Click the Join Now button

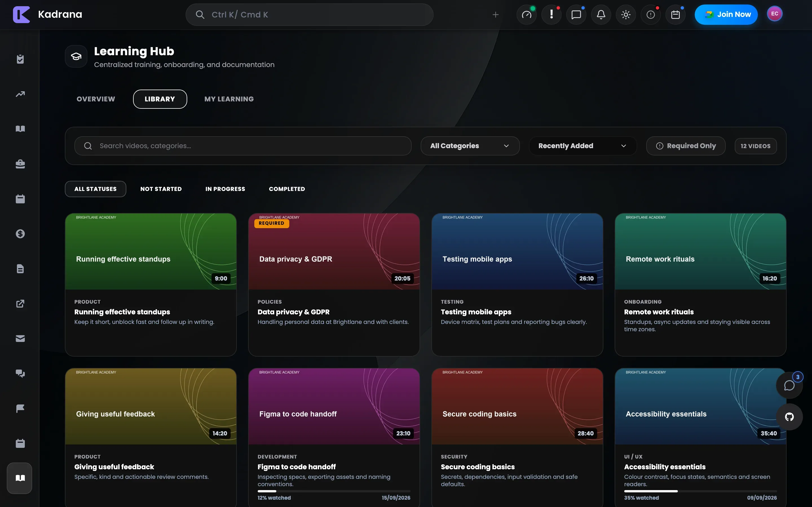tap(726, 14)
